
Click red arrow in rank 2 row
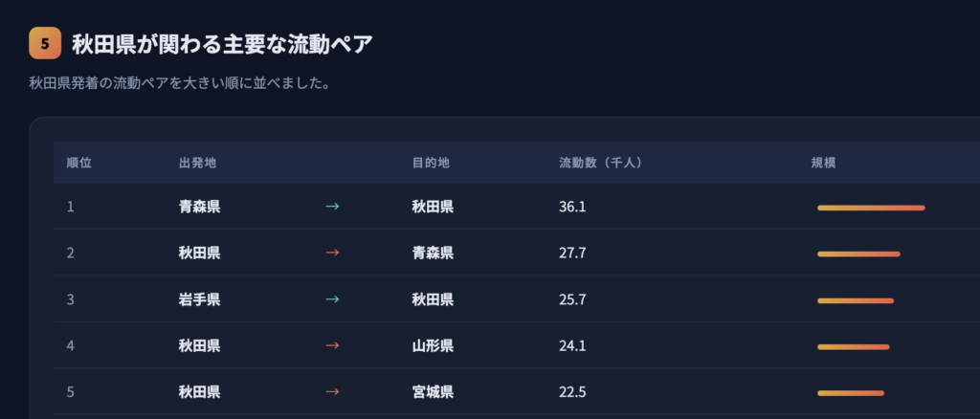[x=332, y=253]
